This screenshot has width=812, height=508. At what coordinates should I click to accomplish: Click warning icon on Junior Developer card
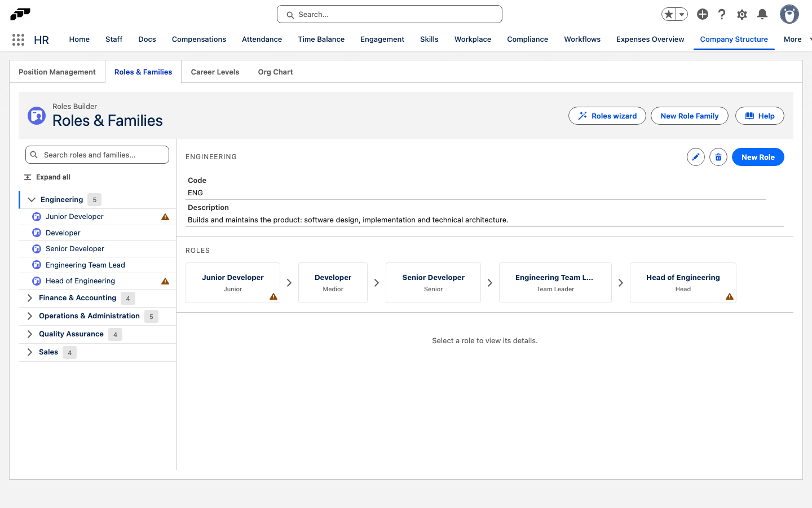coord(273,296)
